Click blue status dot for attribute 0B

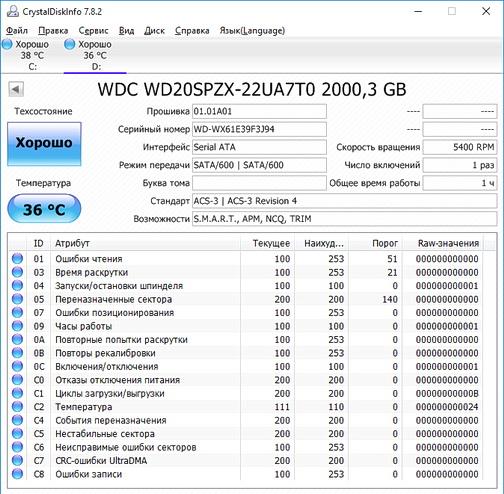17,353
